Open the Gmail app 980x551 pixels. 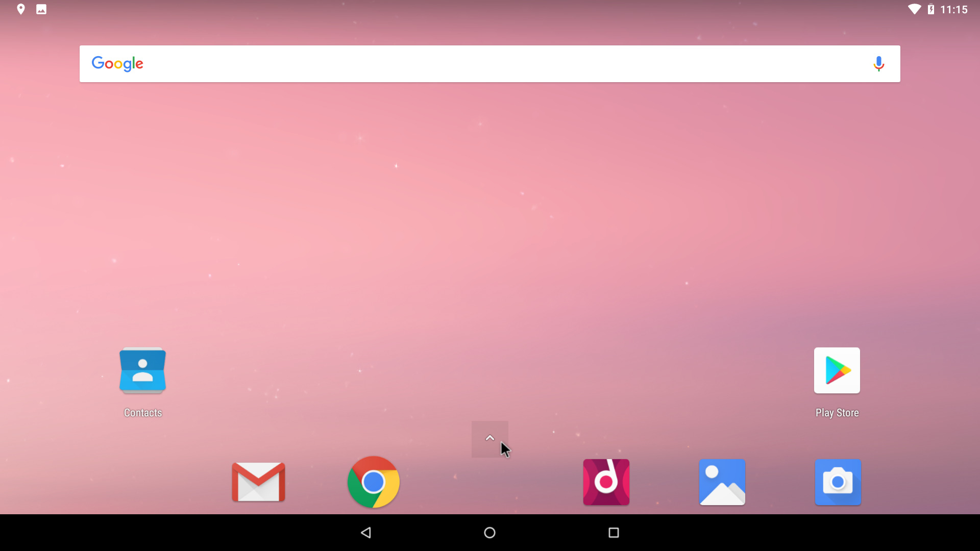click(x=258, y=482)
